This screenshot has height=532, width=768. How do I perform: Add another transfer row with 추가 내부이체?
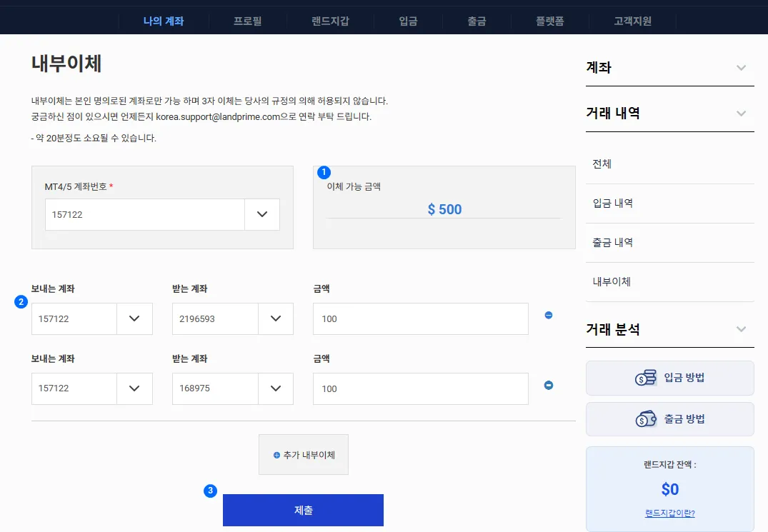click(304, 455)
